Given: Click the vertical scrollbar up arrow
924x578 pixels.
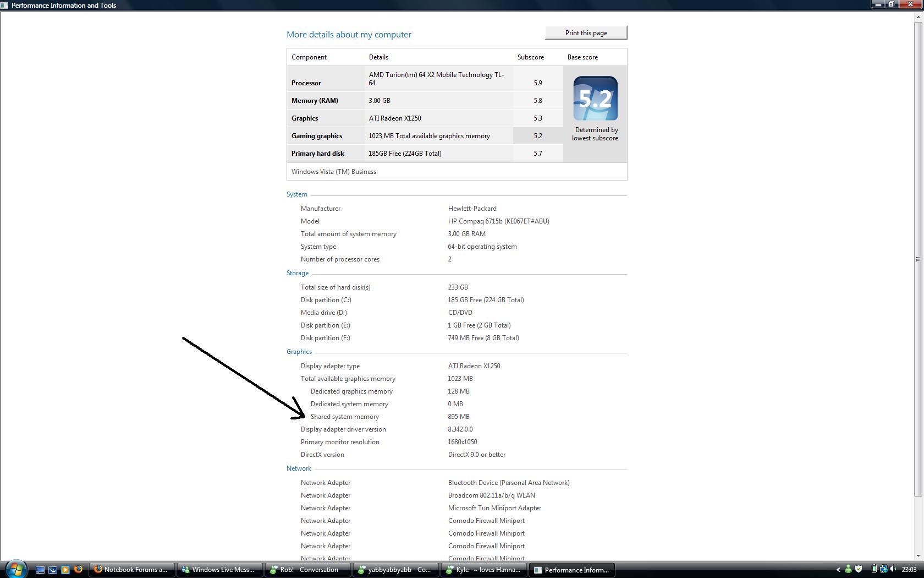Looking at the screenshot, I should [x=918, y=17].
